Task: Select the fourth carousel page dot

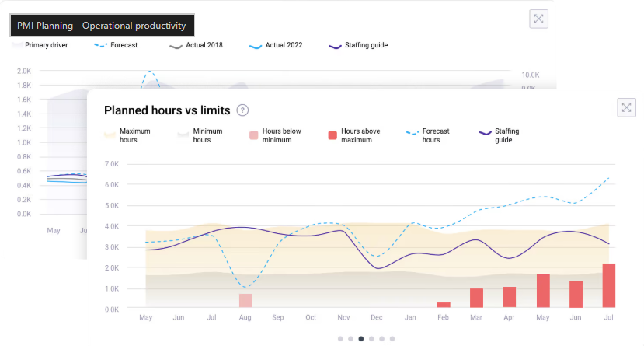Action: pos(371,339)
